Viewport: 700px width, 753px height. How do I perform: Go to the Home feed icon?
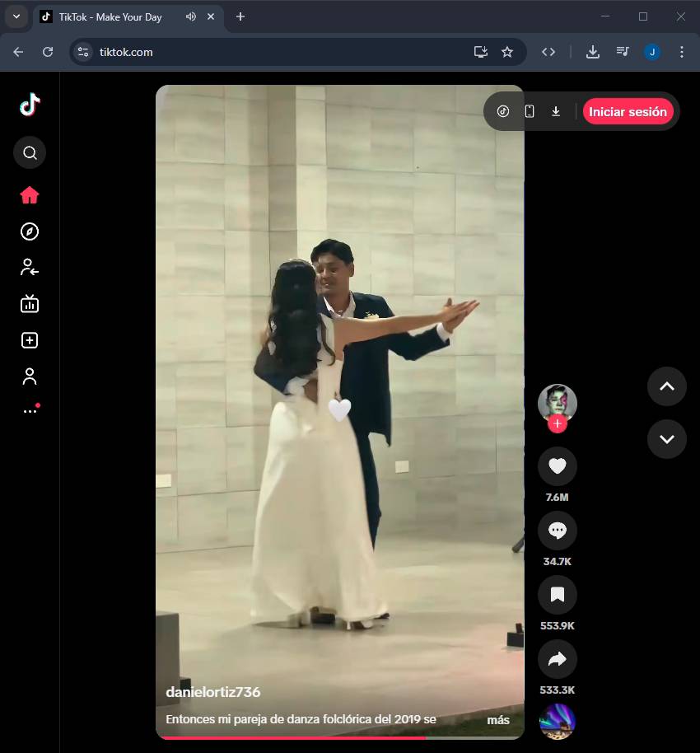[x=30, y=195]
